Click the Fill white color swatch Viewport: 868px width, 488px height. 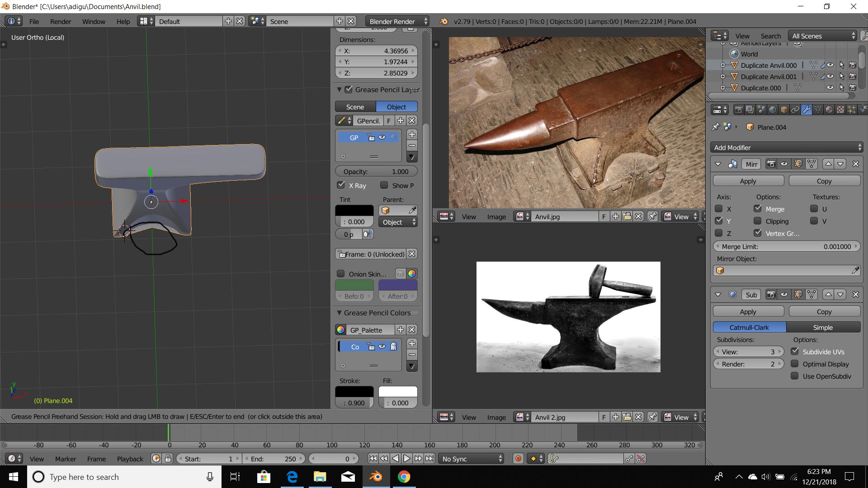(398, 392)
